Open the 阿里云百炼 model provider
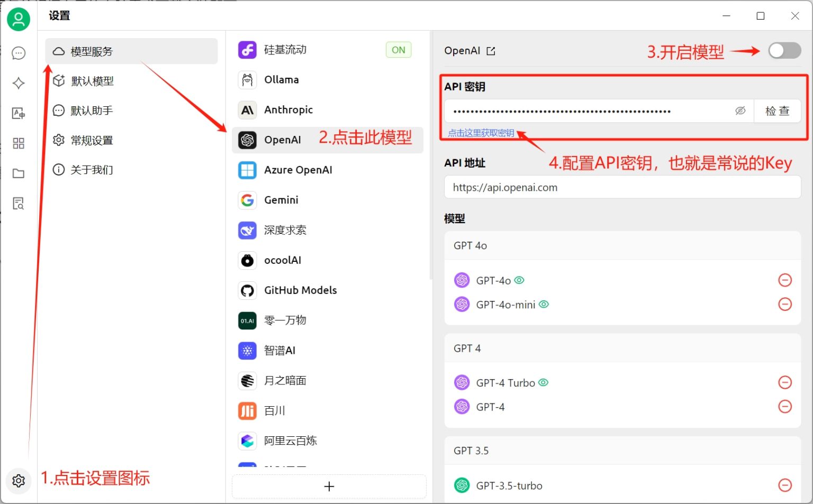 point(290,441)
